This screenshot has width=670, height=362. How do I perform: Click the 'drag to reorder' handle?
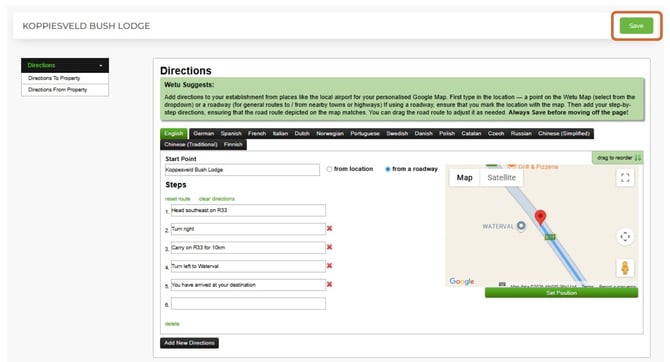pyautogui.click(x=617, y=158)
